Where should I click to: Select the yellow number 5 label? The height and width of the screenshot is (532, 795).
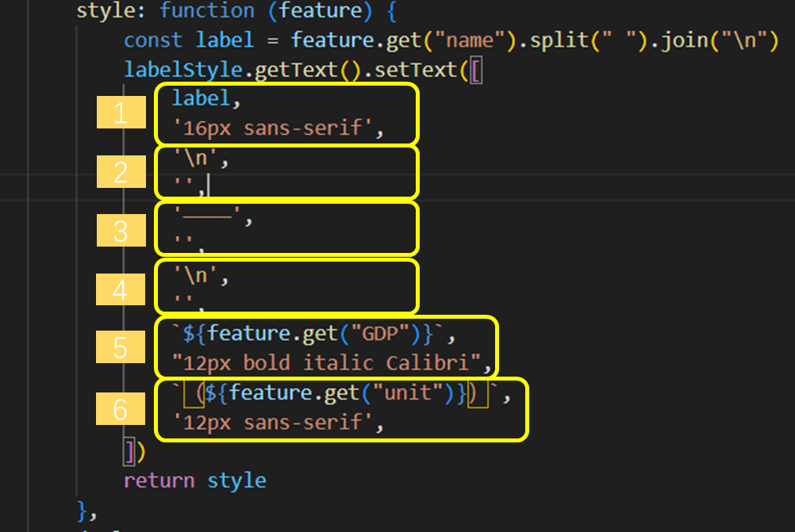tap(121, 346)
